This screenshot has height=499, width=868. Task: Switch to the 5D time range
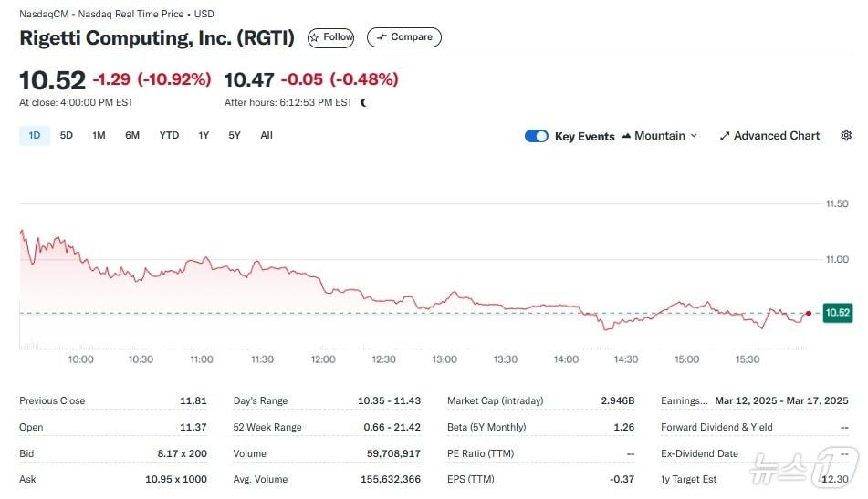(x=67, y=136)
